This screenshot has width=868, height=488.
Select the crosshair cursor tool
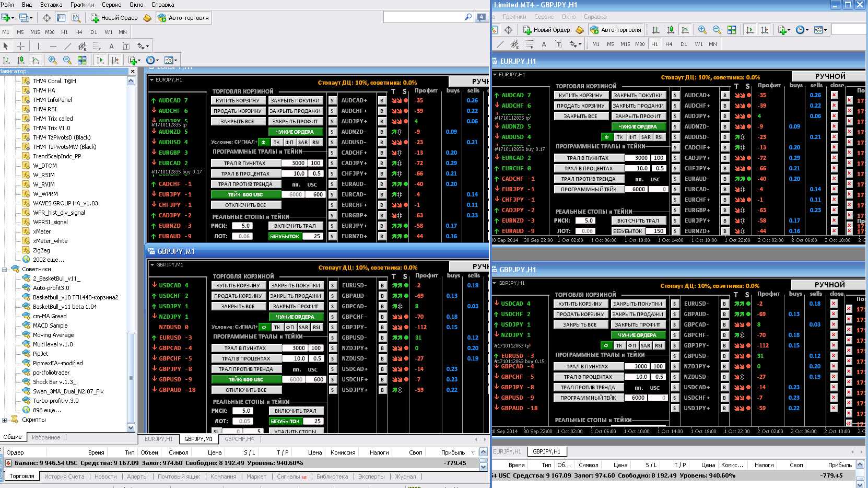[x=20, y=46]
